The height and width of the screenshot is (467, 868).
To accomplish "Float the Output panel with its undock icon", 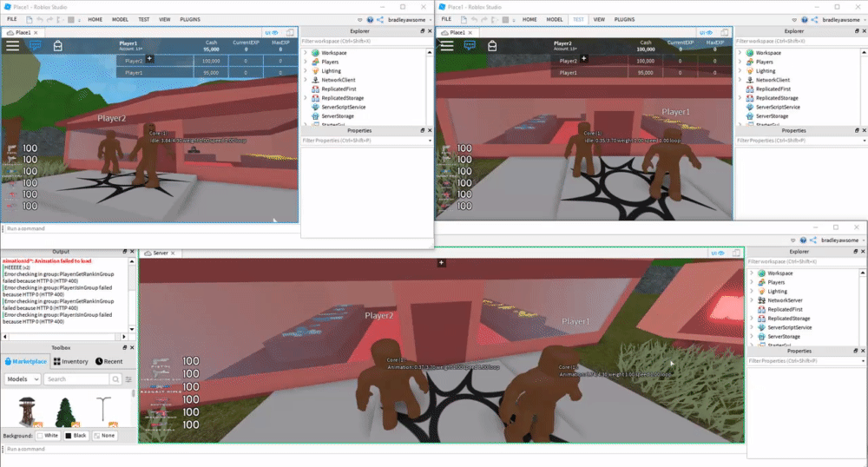I will coord(124,252).
